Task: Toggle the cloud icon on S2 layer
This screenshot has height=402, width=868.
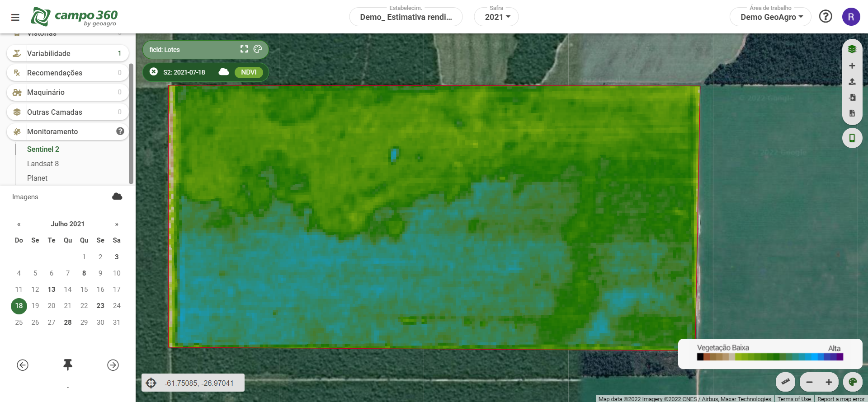Action: (x=224, y=72)
